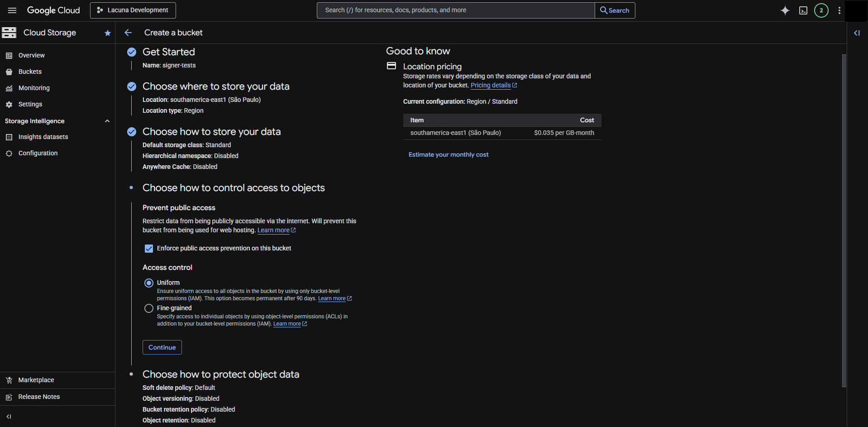Click in the resource search field

tap(455, 10)
